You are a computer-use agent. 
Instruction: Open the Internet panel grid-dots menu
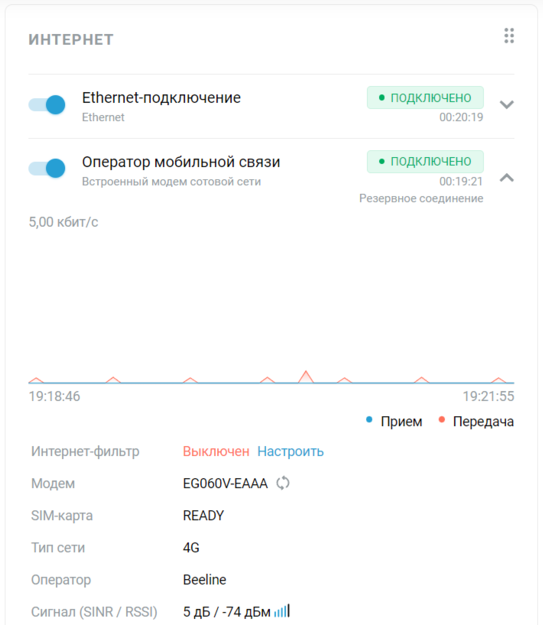point(509,36)
